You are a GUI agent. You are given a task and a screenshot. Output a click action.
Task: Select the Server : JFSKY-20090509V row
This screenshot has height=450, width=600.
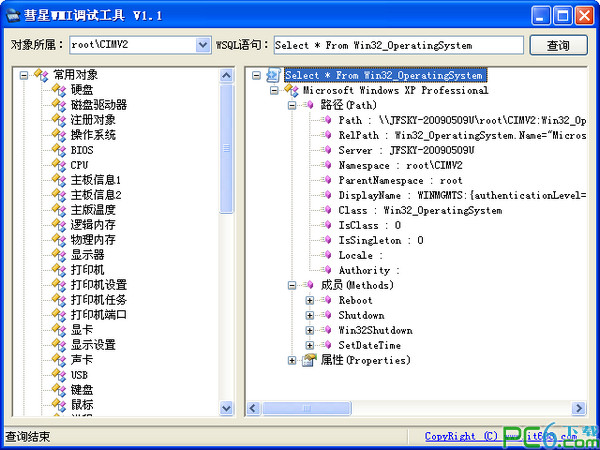pos(406,150)
